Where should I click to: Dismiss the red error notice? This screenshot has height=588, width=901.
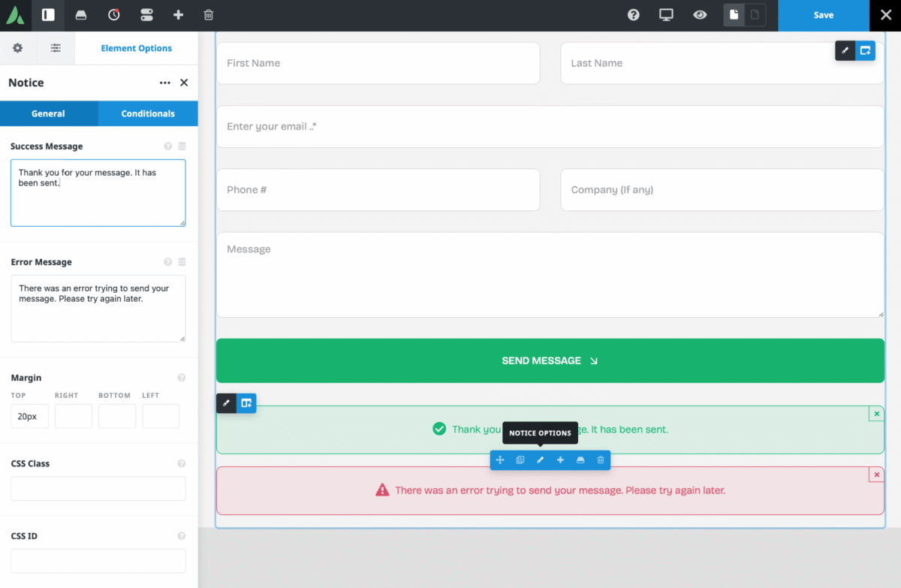[876, 475]
